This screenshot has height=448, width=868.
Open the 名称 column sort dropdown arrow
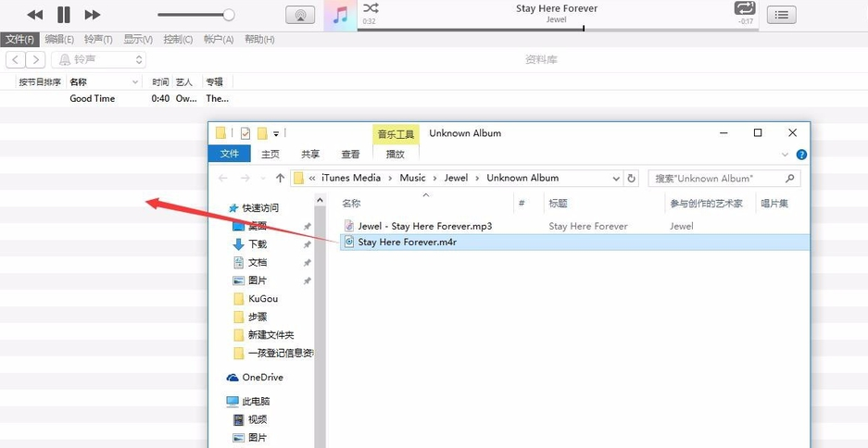[135, 82]
